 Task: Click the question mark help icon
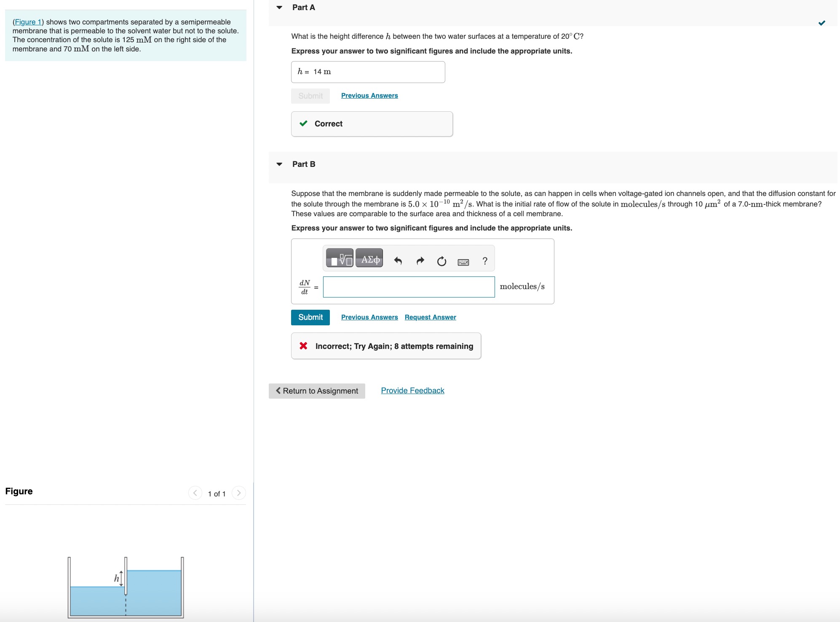click(485, 261)
